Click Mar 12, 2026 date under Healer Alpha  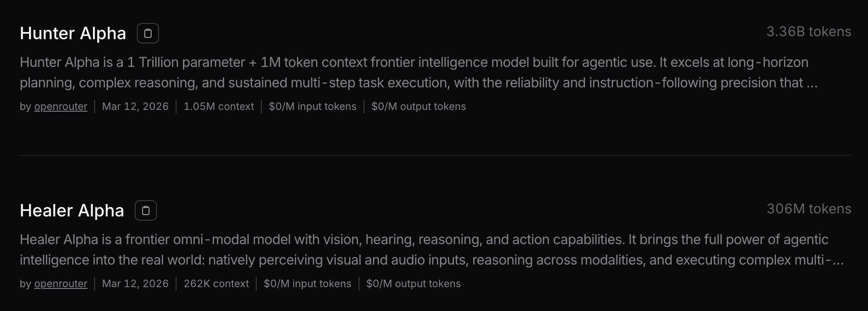click(x=135, y=284)
